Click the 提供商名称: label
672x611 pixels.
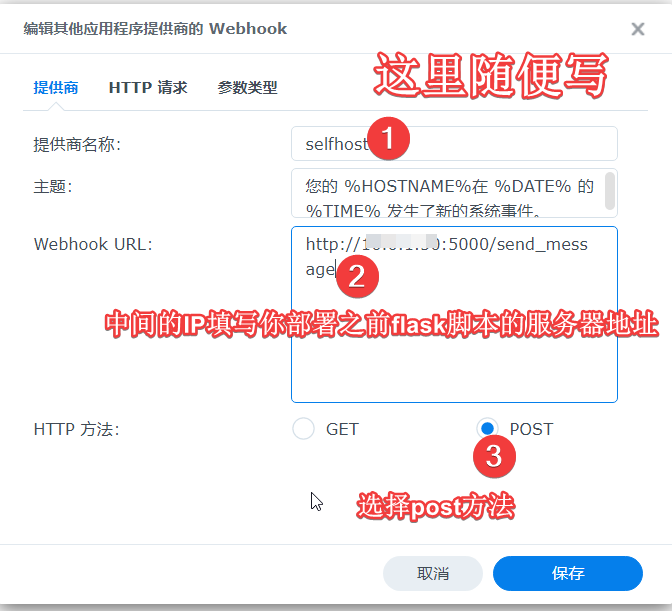coord(77,144)
